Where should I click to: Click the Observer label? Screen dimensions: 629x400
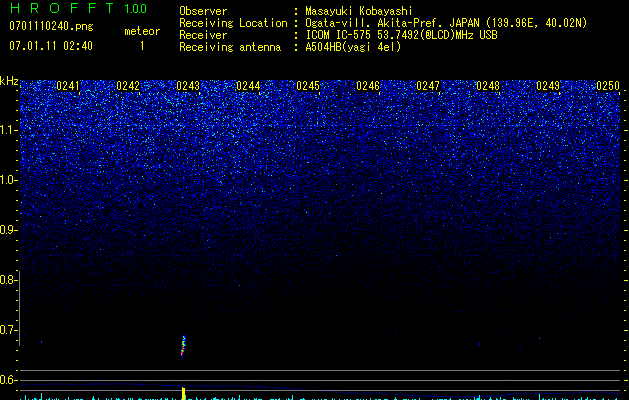[x=203, y=11]
